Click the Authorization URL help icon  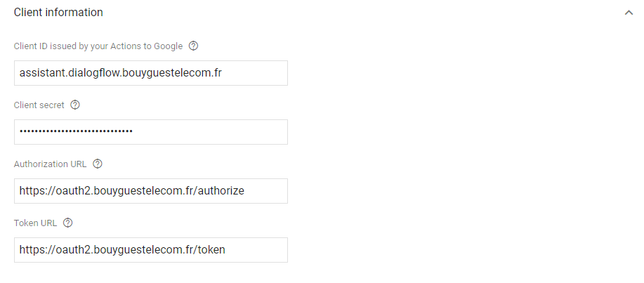(x=98, y=164)
